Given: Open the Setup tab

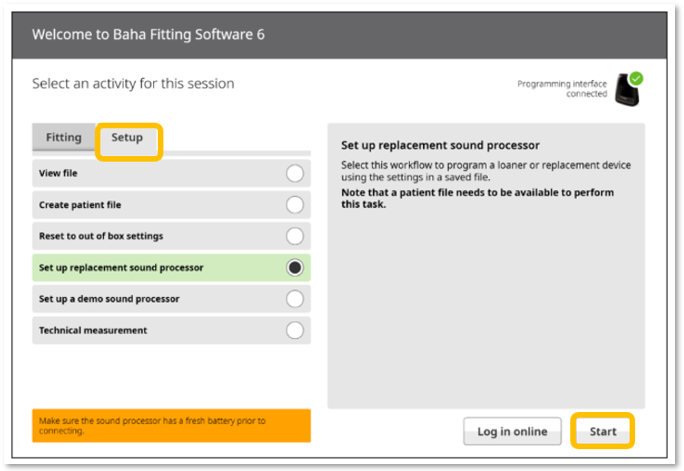Looking at the screenshot, I should pos(127,138).
